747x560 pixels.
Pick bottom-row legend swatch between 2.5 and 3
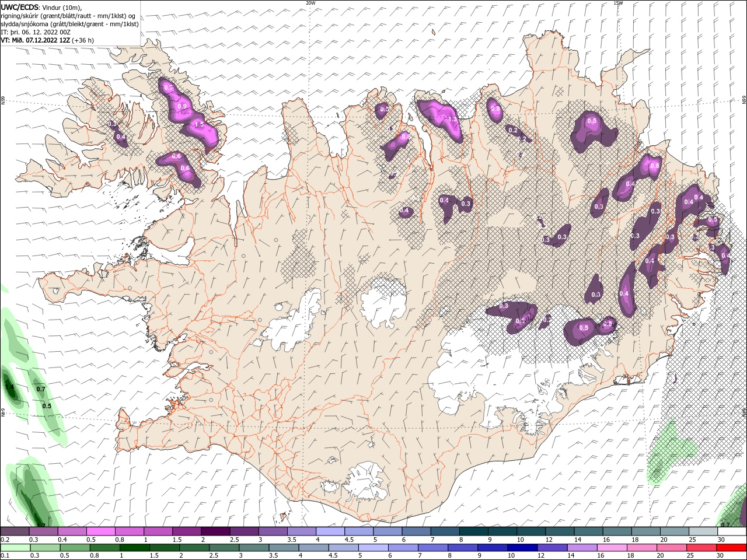click(x=224, y=548)
